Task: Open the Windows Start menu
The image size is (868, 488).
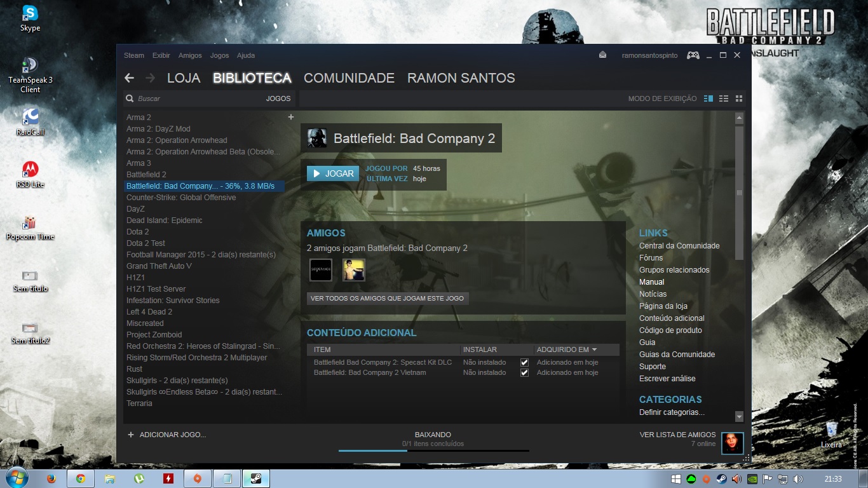Action: 17,478
